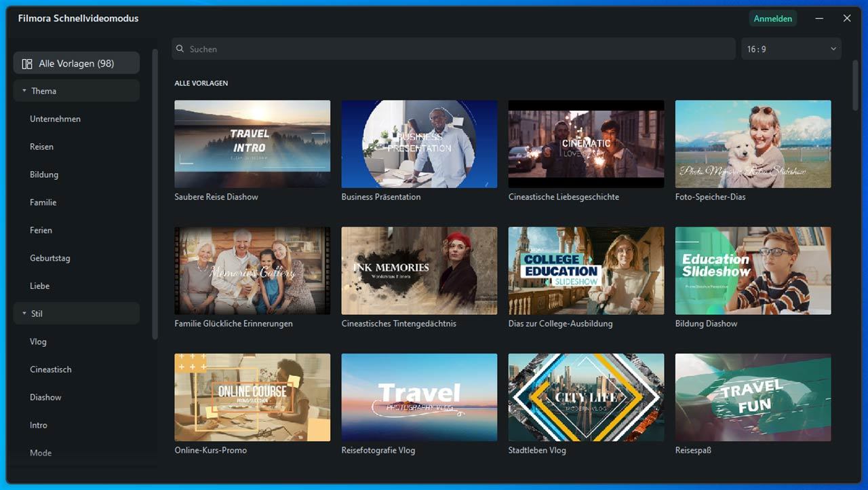
Task: Click the Reisefotografie Vlog label
Action: click(378, 450)
